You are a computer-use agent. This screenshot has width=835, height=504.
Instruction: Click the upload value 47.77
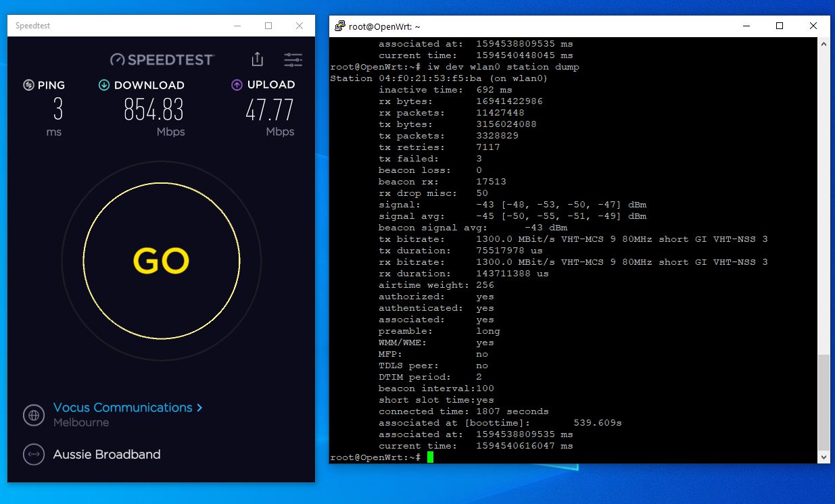tap(269, 110)
